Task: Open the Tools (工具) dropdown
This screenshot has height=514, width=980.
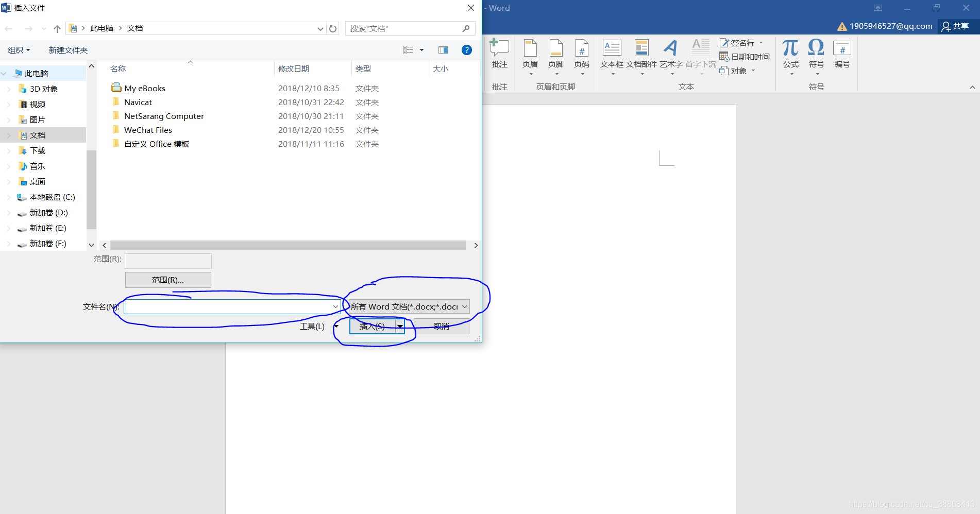Action: point(319,327)
